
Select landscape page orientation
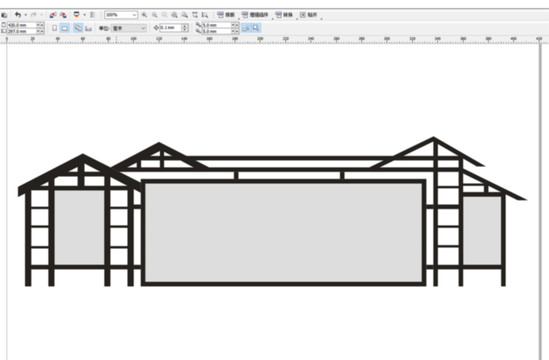pyautogui.click(x=65, y=28)
